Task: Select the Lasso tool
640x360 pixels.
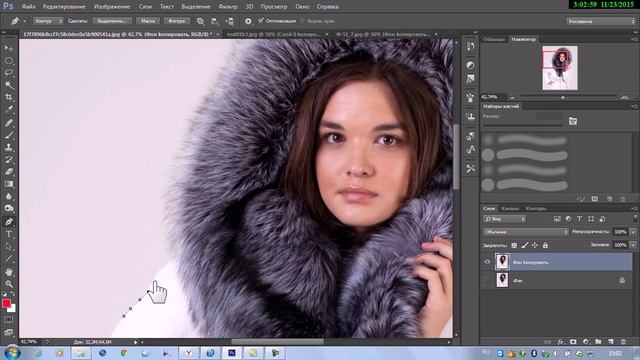Action: coord(9,73)
